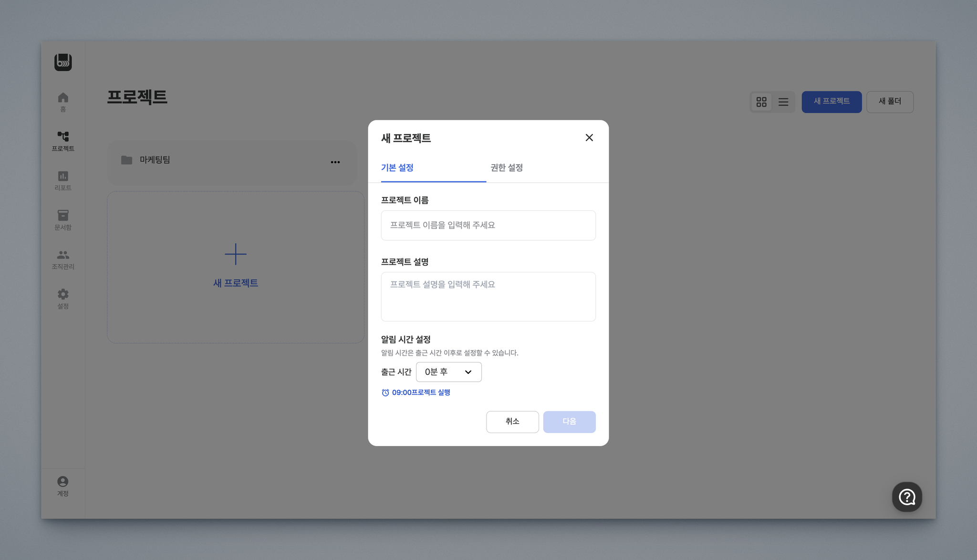Switch to the 권한 설정 tab
This screenshot has height=560, width=977.
(x=507, y=168)
